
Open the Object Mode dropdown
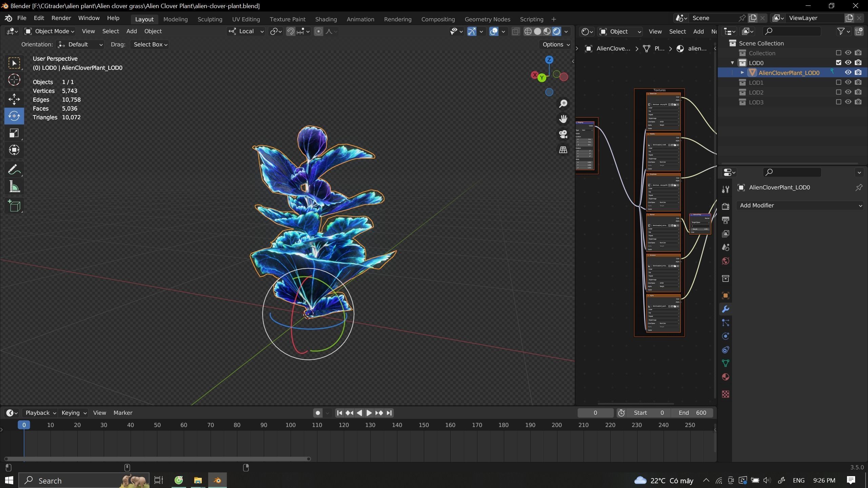[x=50, y=31]
